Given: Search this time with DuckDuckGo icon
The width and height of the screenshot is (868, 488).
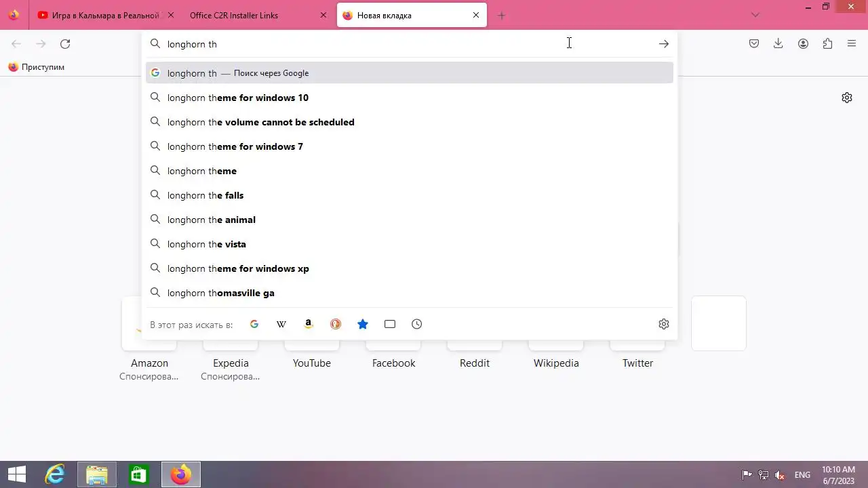Looking at the screenshot, I should click(x=336, y=324).
